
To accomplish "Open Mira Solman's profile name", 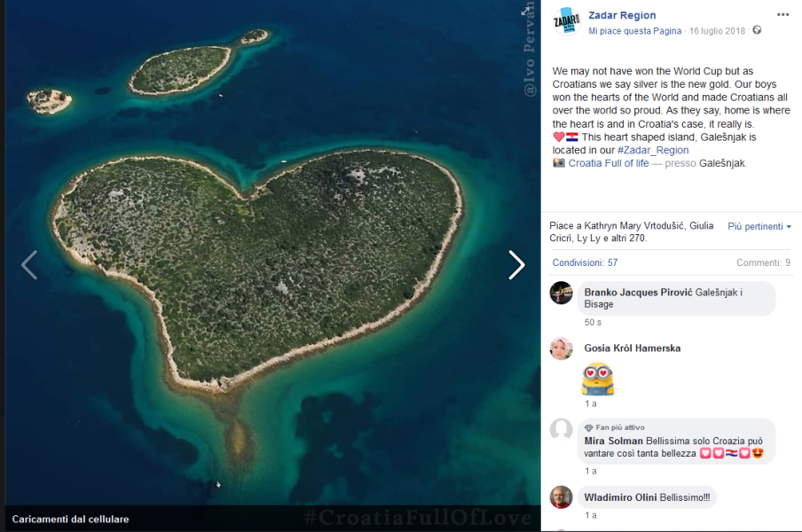I will (613, 441).
